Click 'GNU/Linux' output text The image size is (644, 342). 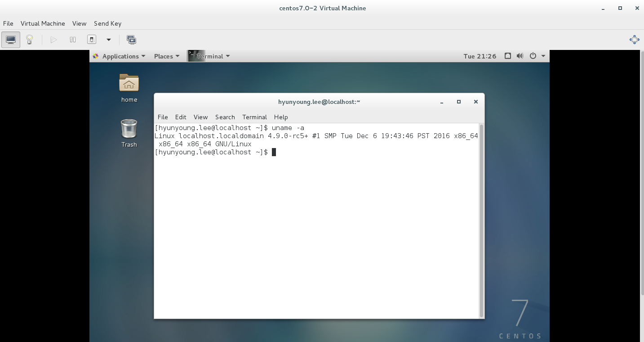click(x=233, y=144)
